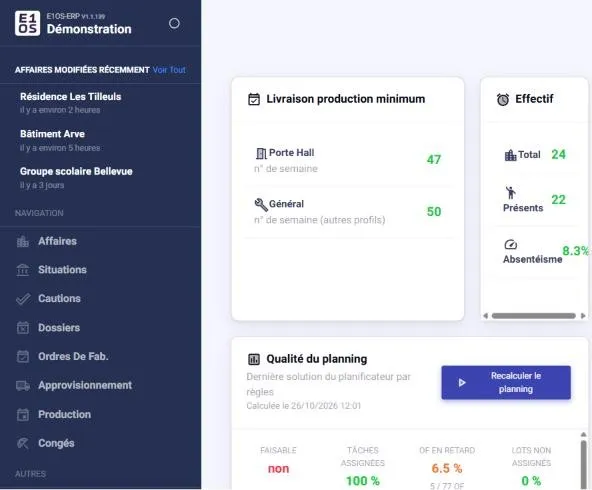Click the Total value 24
592x490 pixels.
click(558, 154)
